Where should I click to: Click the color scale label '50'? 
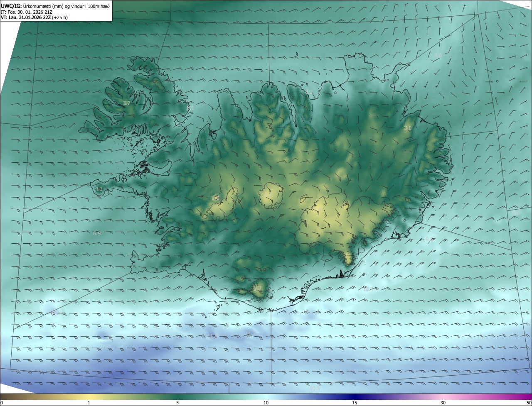[x=529, y=403]
